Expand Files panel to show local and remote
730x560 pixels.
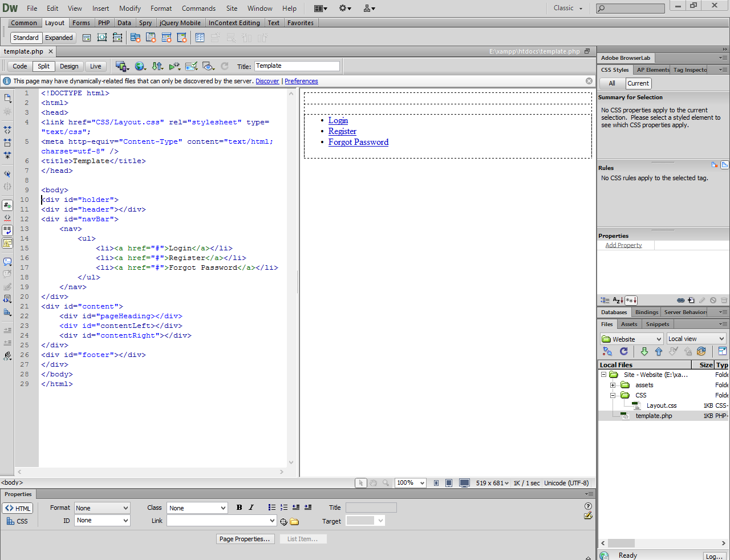tap(722, 351)
